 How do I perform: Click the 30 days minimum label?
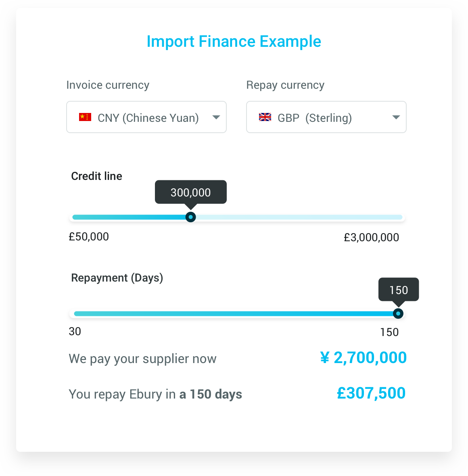(75, 332)
